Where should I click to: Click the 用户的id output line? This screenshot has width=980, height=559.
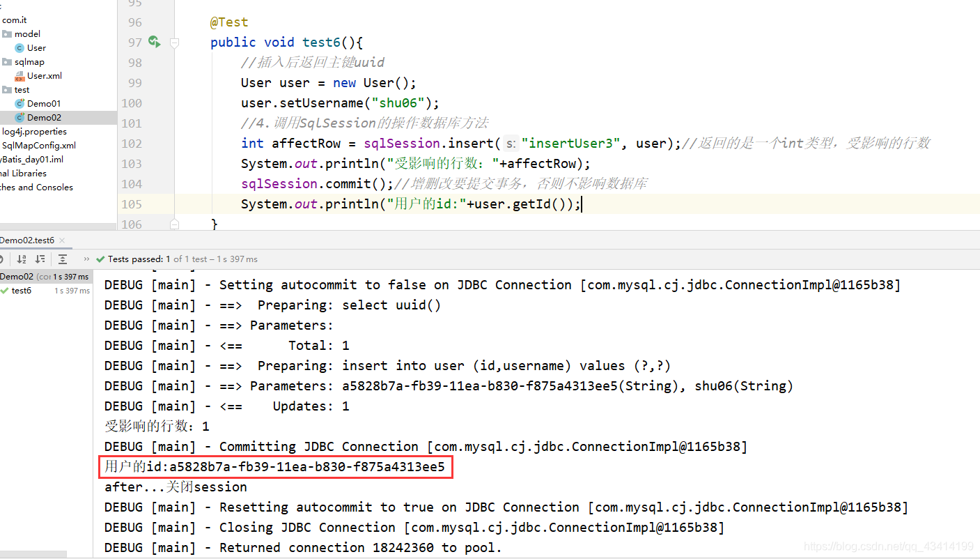coord(274,467)
